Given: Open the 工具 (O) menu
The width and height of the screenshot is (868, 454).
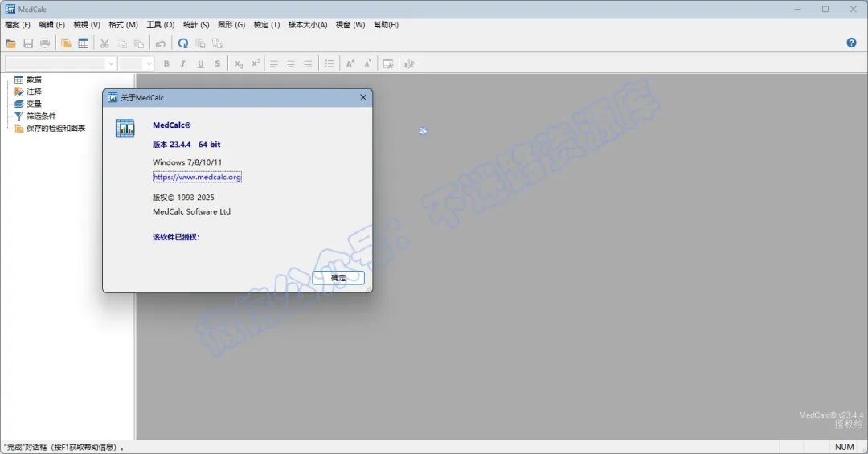Looking at the screenshot, I should pyautogui.click(x=161, y=25).
